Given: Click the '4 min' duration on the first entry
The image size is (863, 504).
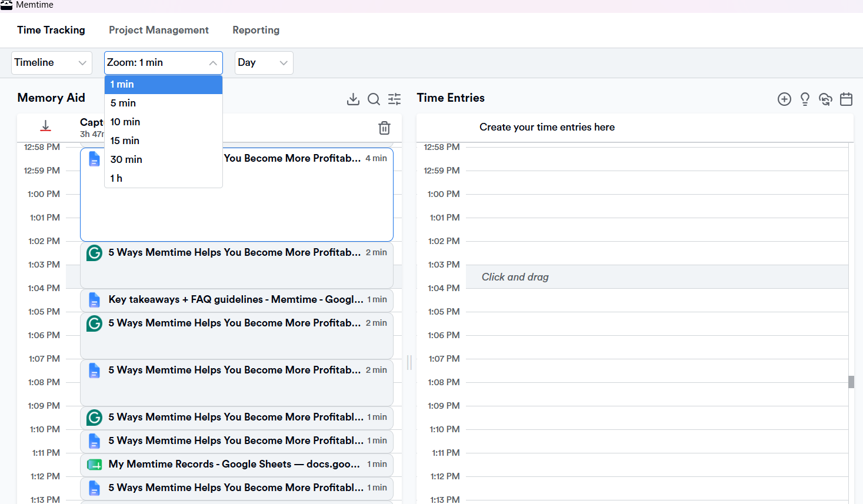Looking at the screenshot, I should (x=376, y=158).
